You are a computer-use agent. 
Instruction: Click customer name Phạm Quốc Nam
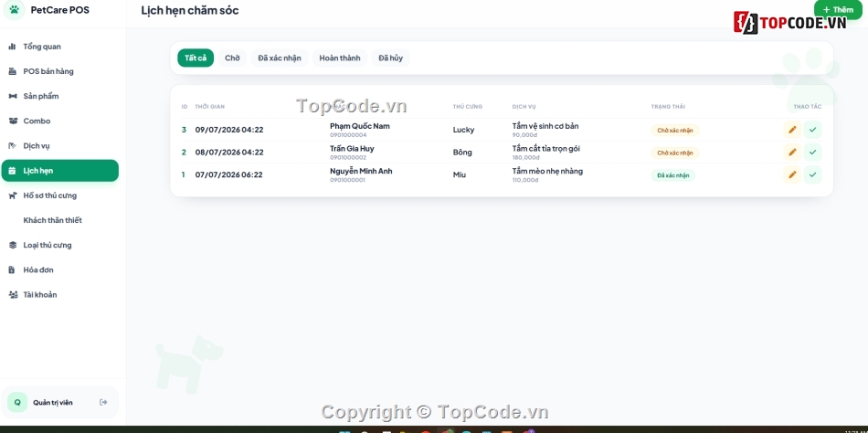click(360, 126)
